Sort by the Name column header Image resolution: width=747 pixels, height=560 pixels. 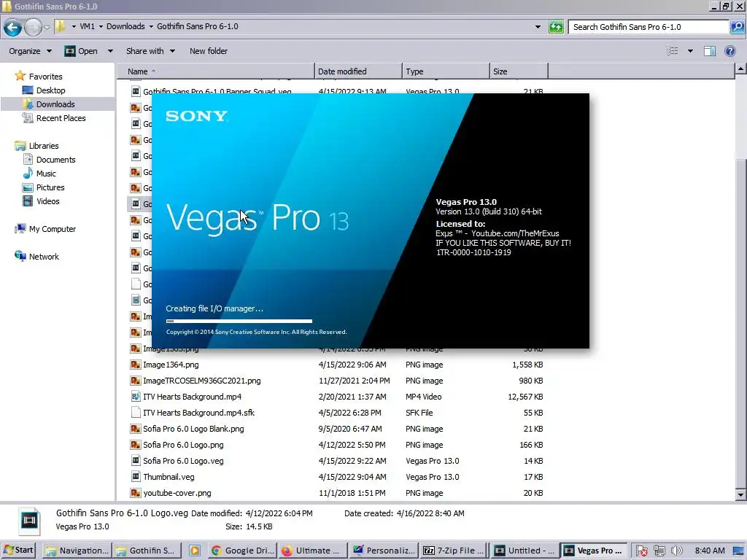pyautogui.click(x=216, y=71)
